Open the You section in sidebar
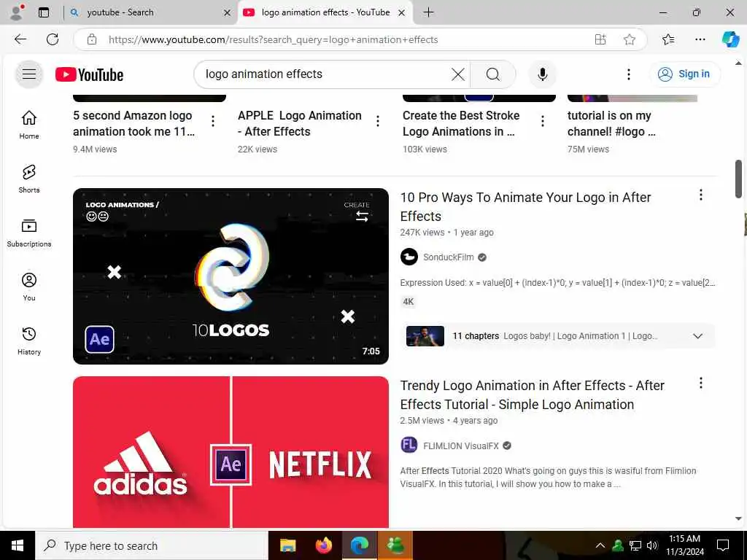Image resolution: width=747 pixels, height=560 pixels. click(x=29, y=287)
